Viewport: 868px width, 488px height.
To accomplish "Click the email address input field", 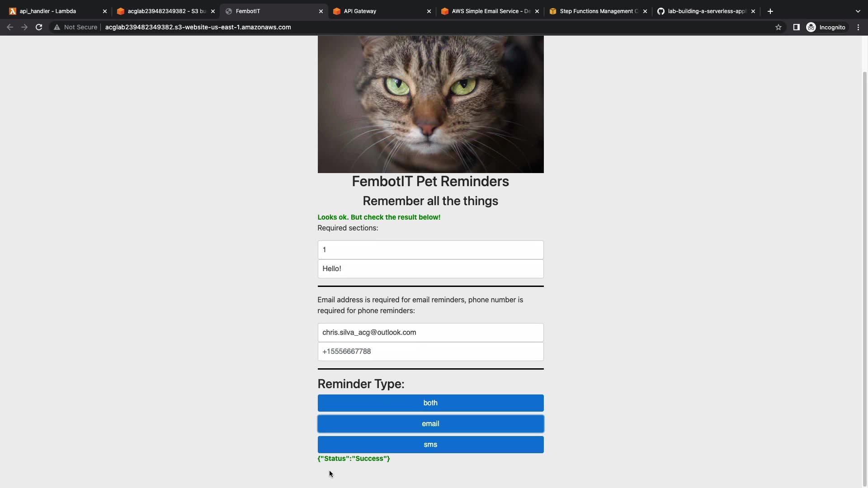I will tap(430, 333).
